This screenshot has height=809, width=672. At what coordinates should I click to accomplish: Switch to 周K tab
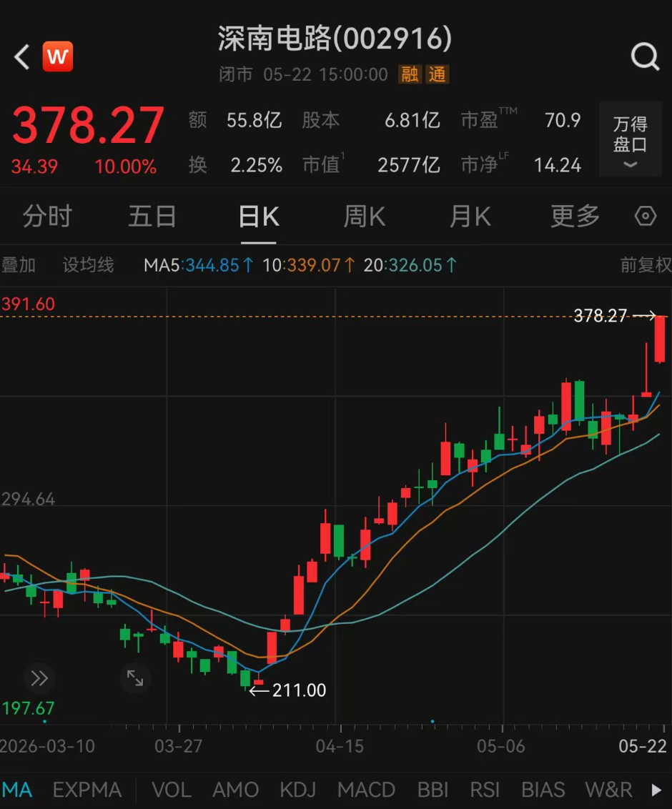[365, 216]
